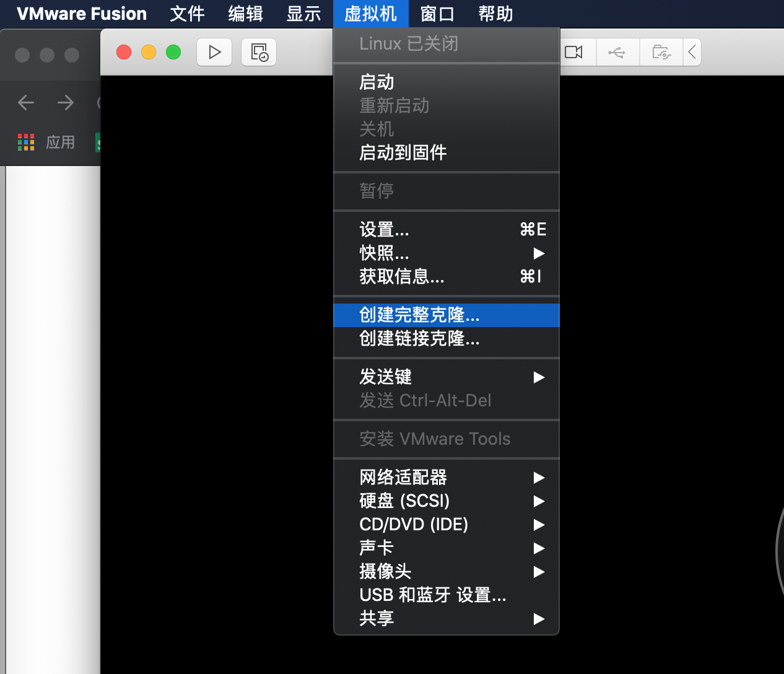Expand the 摄像头 submenu

pyautogui.click(x=446, y=571)
